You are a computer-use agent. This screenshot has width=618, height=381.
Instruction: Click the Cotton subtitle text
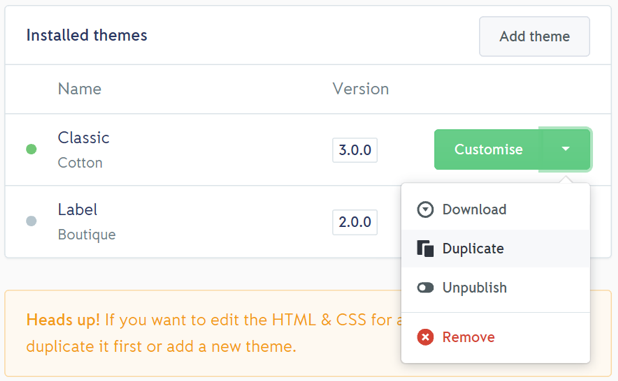[80, 163]
